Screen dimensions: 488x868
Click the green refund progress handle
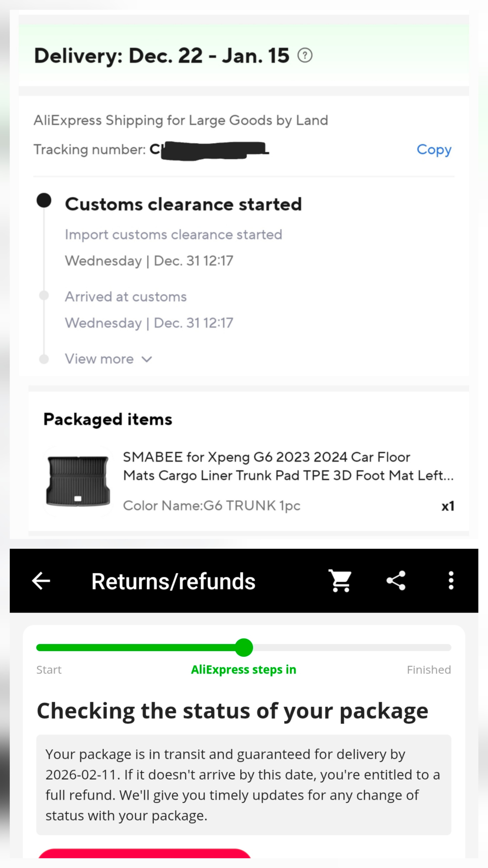[244, 647]
